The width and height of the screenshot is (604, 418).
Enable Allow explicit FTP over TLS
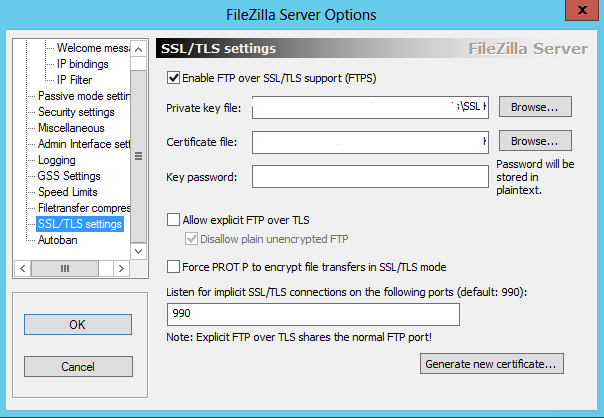tap(173, 220)
